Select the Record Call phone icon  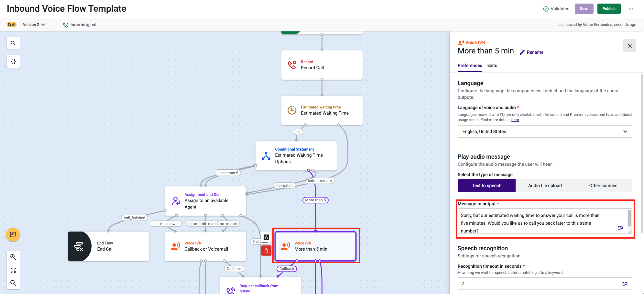pyautogui.click(x=292, y=65)
